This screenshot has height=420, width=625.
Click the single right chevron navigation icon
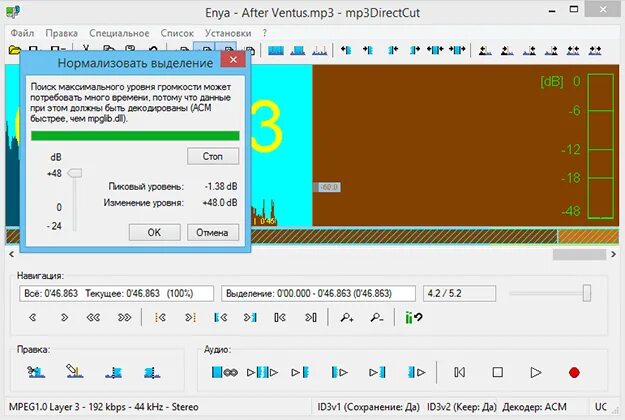(64, 318)
